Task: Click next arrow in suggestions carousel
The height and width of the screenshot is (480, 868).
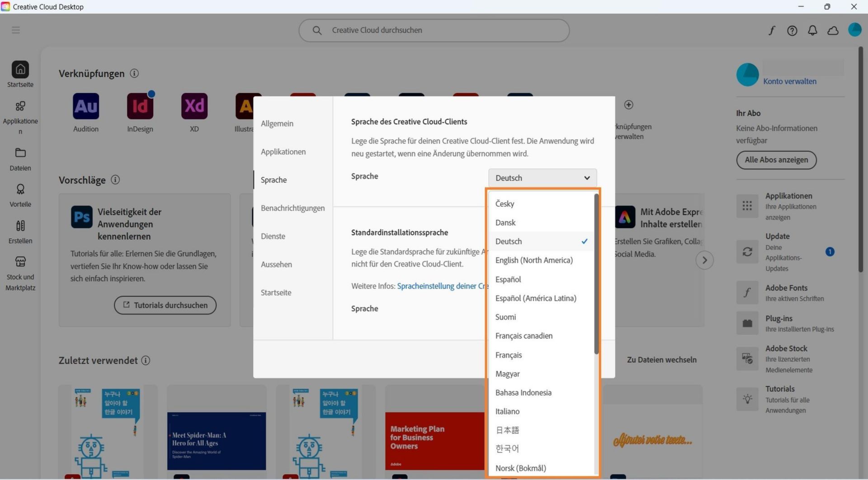Action: coord(704,260)
